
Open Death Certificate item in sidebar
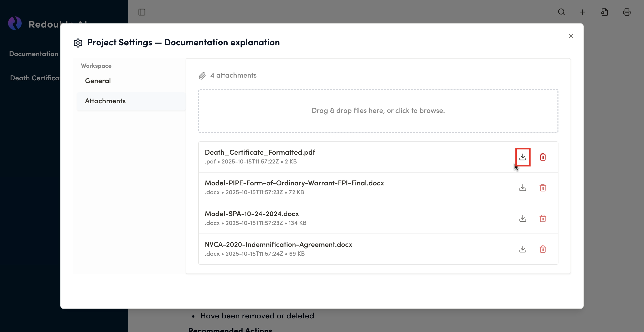point(35,78)
